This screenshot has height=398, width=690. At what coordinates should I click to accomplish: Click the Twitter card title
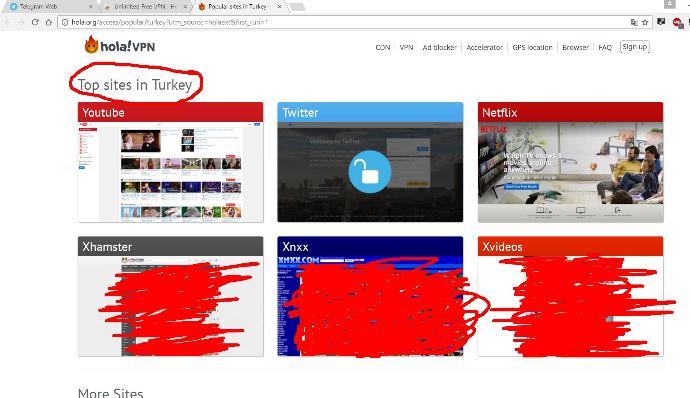(x=300, y=113)
